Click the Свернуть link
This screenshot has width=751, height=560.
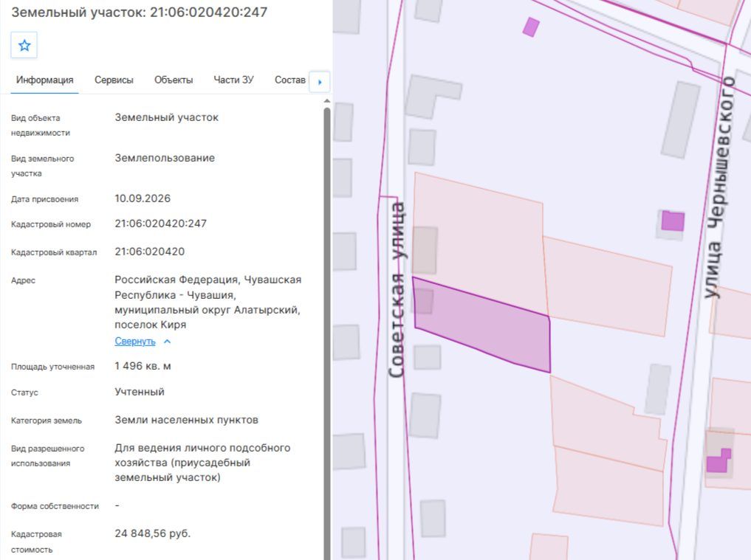coord(135,342)
